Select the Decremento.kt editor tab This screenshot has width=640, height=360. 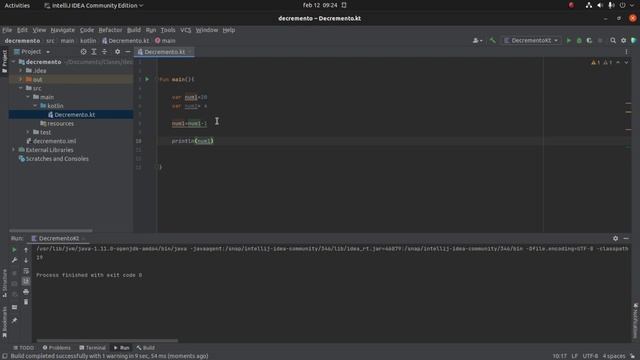164,52
